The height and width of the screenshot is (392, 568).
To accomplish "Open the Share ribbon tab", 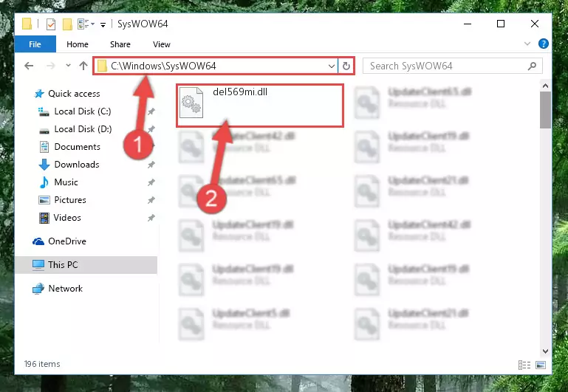I will pyautogui.click(x=120, y=44).
